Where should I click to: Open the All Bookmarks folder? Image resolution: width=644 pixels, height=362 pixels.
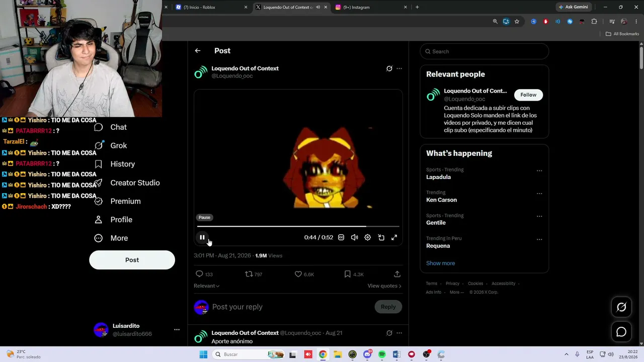coord(622,34)
